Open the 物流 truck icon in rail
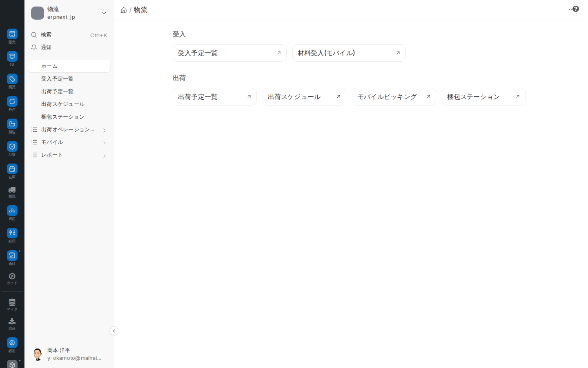Image resolution: width=588 pixels, height=368 pixels. coord(12,190)
